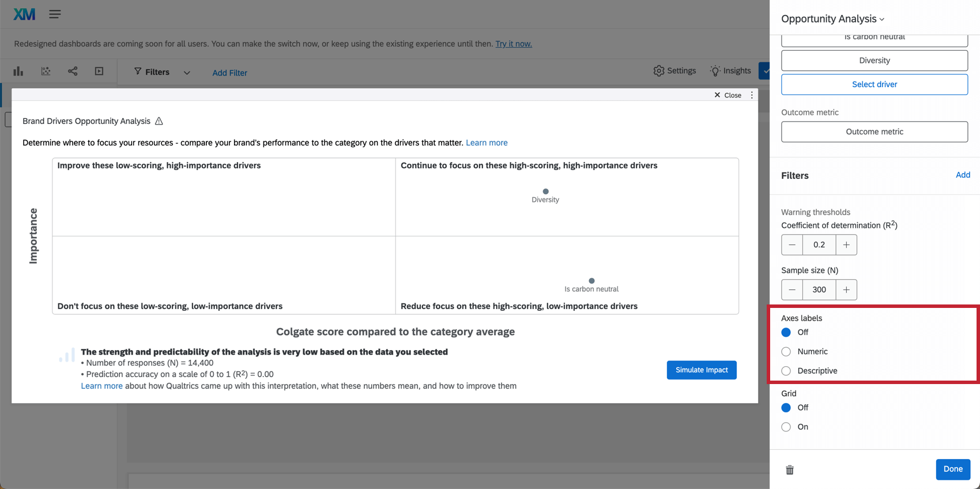This screenshot has width=980, height=489.
Task: Click the bar chart icon in toolbar
Action: click(18, 72)
